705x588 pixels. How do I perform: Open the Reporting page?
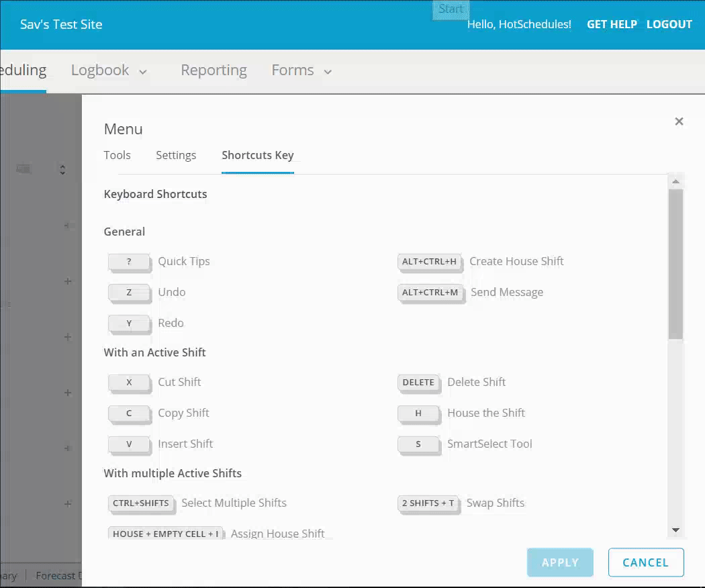pos(214,70)
